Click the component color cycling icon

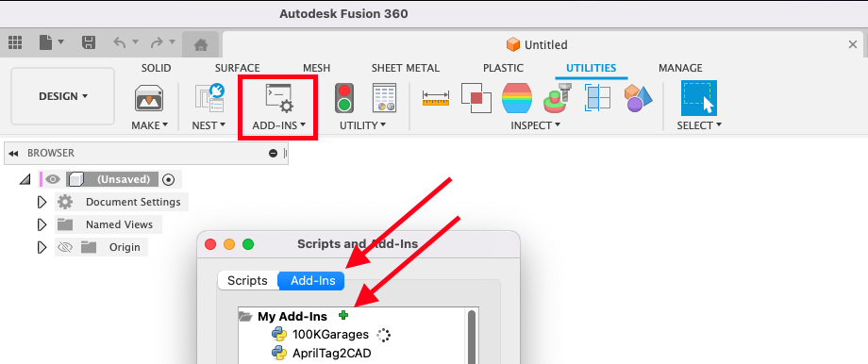[x=557, y=98]
